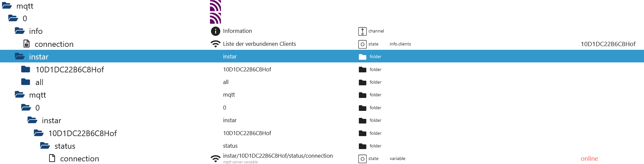Collapse the root mqtt folder
Viewport: 644px width, 164px height.
(7, 6)
